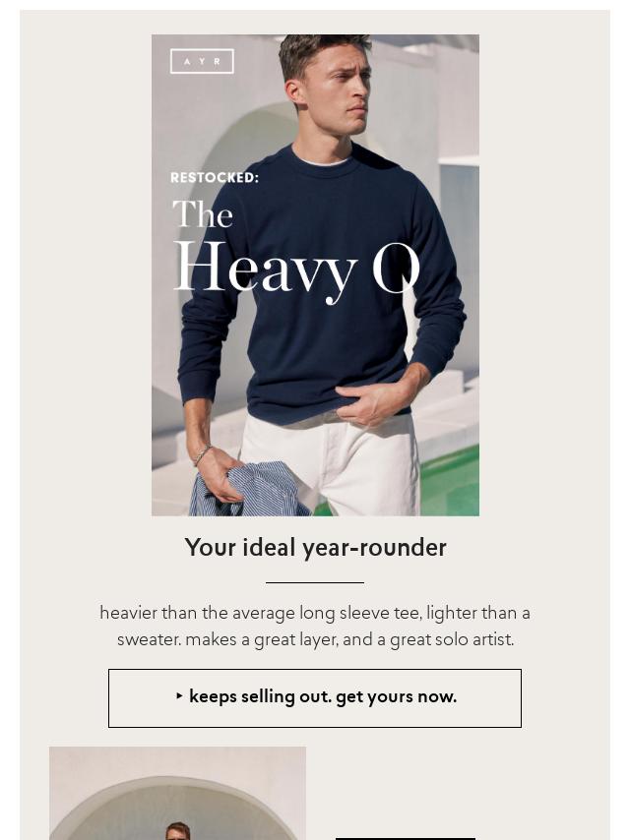This screenshot has width=630, height=840.
Task: Click the small arrow before 'keeps selling out'
Action: click(x=179, y=695)
